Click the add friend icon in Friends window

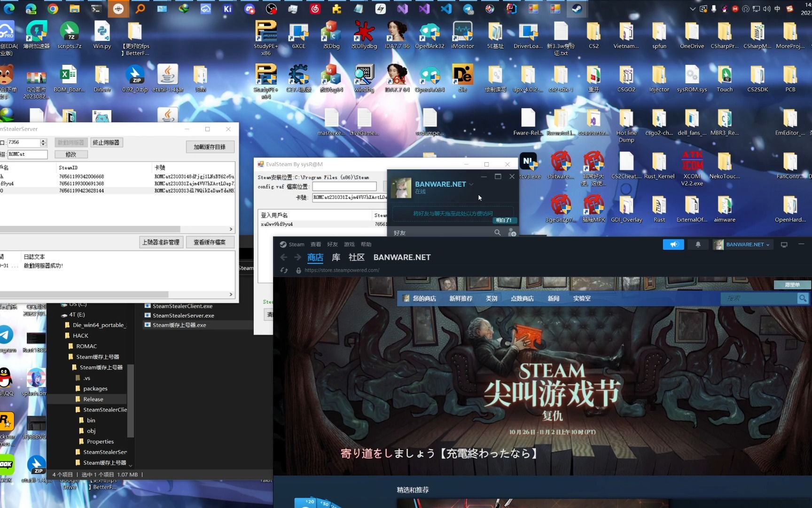(512, 232)
